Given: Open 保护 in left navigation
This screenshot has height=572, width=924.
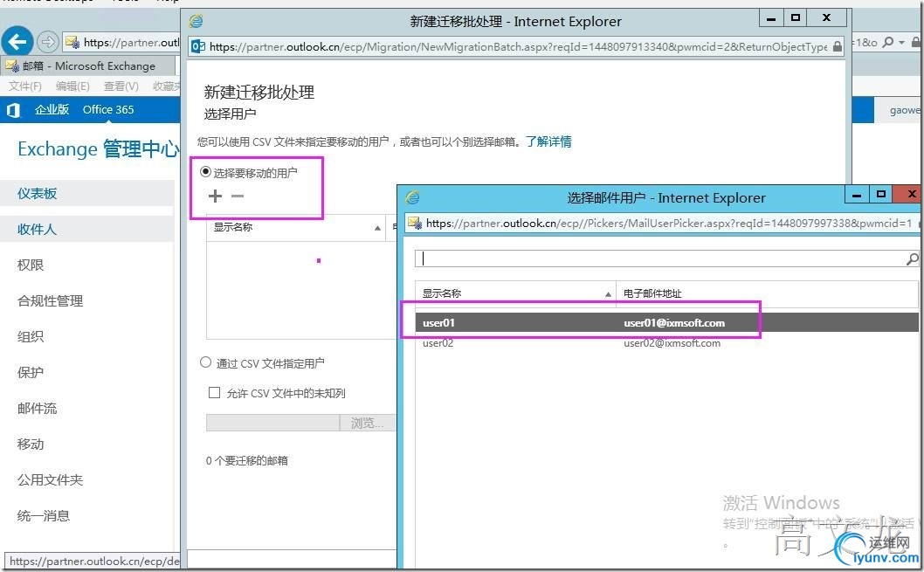Looking at the screenshot, I should [31, 372].
